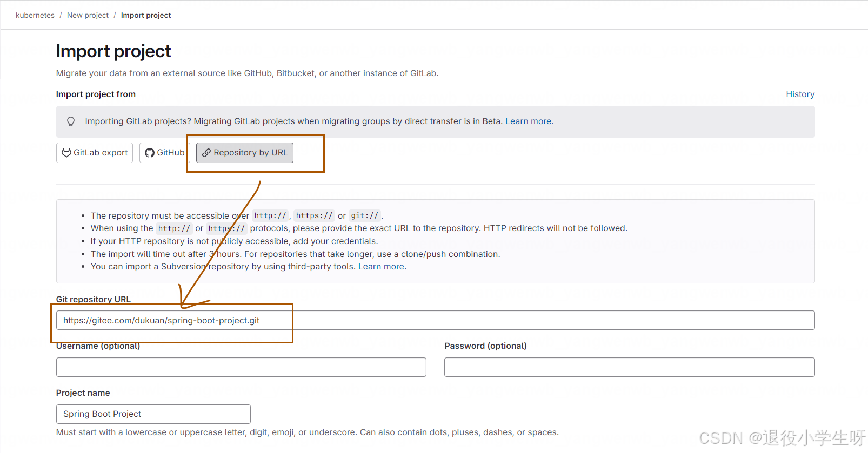Viewport: 868px width, 453px height.
Task: Open Learn more about Subversion import
Action: click(382, 267)
